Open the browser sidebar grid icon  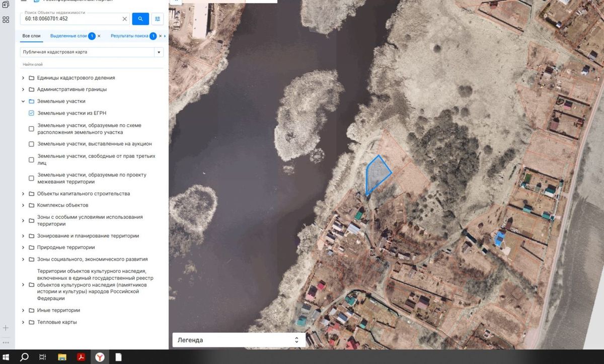pos(6,20)
